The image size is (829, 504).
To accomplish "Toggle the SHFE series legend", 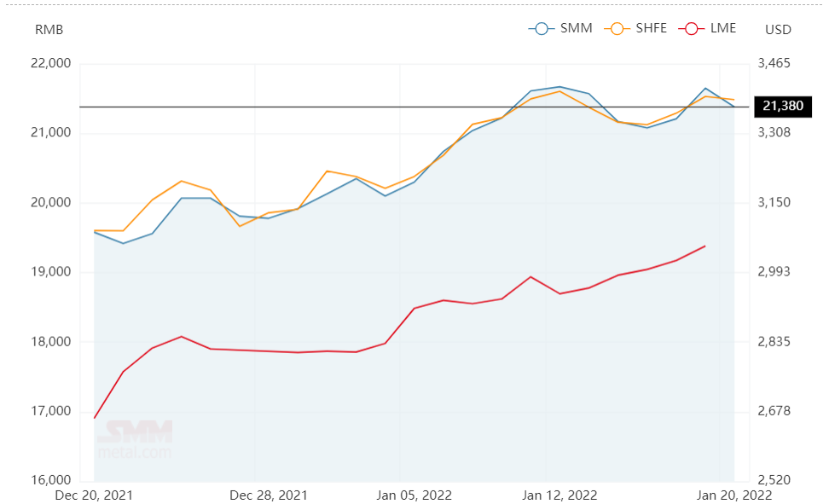I will pos(635,28).
